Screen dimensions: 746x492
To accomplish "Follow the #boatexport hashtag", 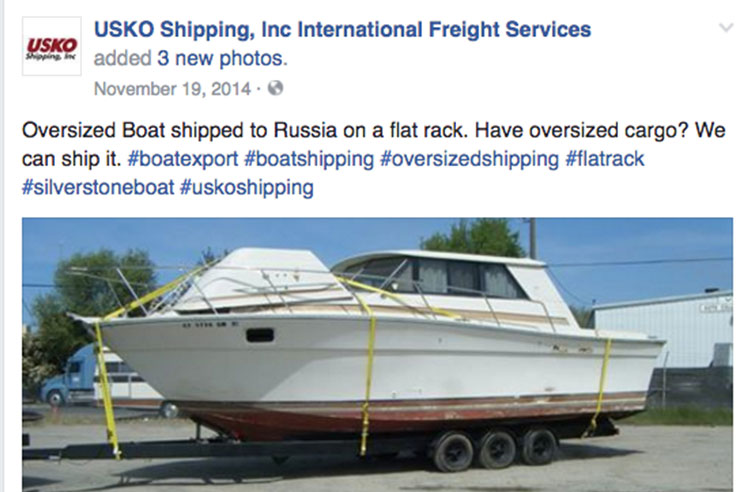I will 183,159.
